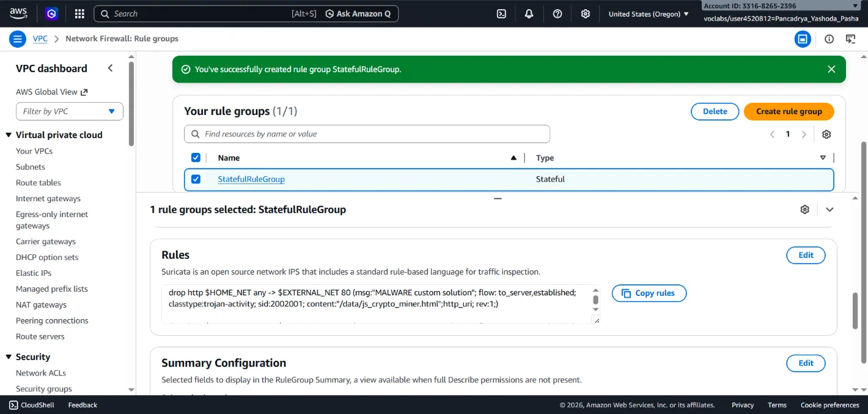Edit the Summary Configuration section
Image resolution: width=868 pixels, height=414 pixels.
pyautogui.click(x=806, y=363)
